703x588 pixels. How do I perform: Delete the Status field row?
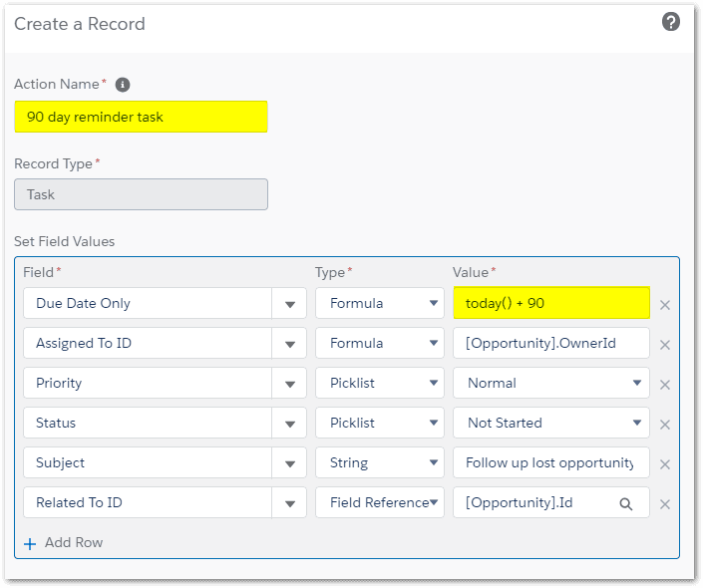coord(665,425)
